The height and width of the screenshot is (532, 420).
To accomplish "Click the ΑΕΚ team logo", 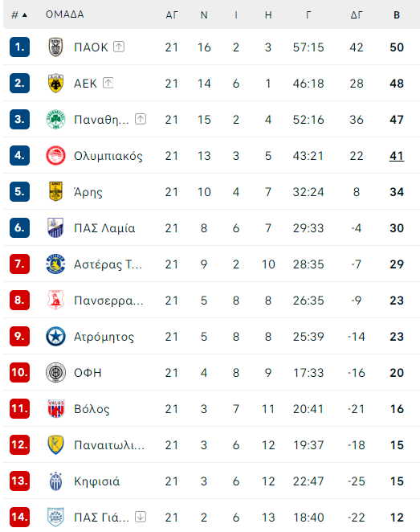I will click(55, 83).
